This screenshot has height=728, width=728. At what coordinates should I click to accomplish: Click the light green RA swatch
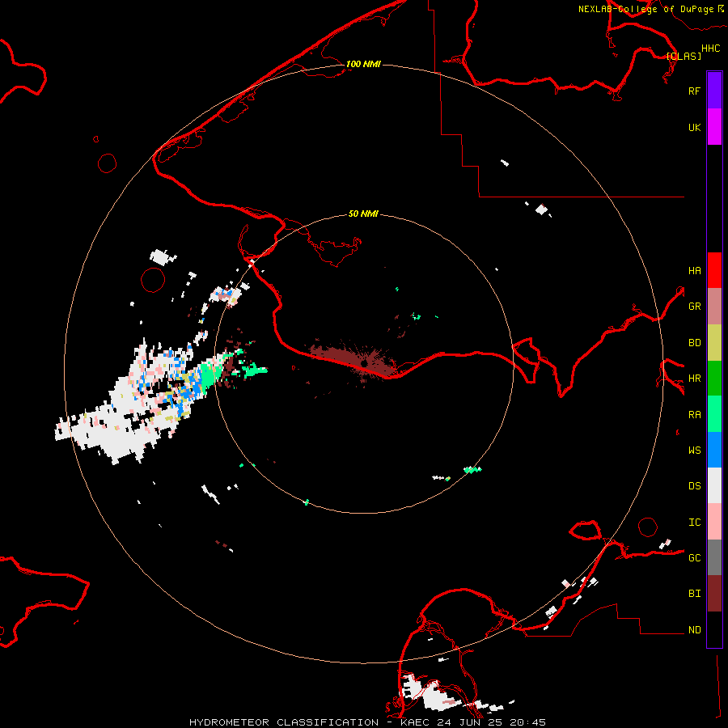coord(714,414)
